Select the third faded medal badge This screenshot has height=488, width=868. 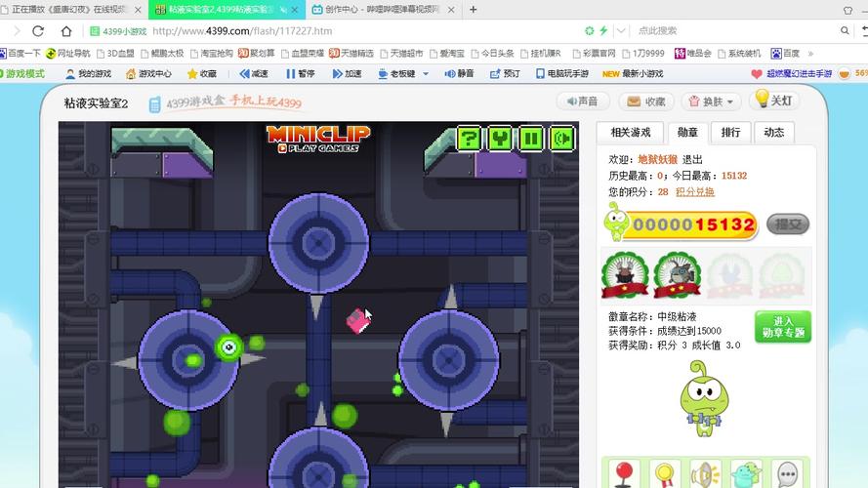tap(729, 275)
